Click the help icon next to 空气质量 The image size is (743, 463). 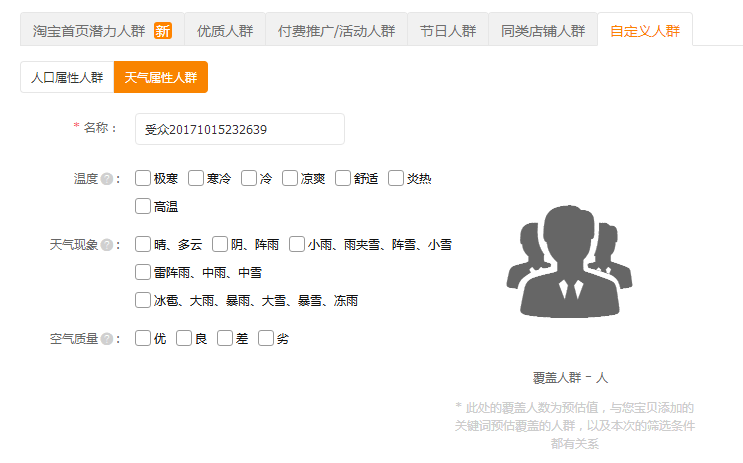click(x=107, y=339)
